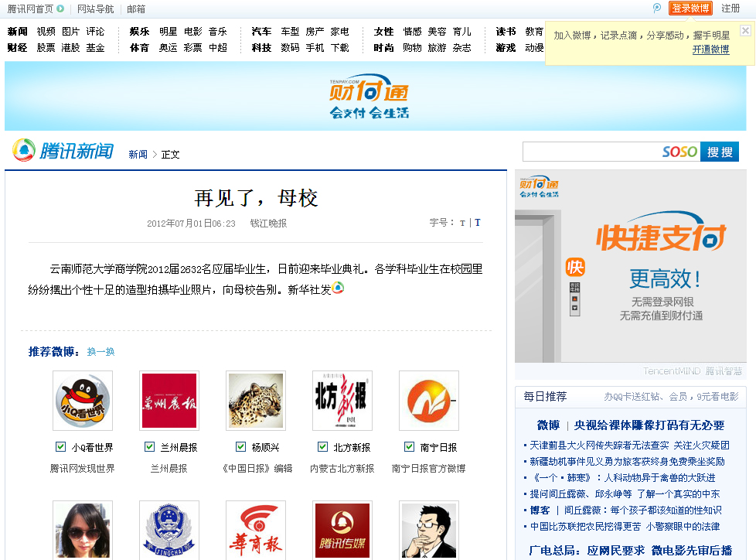
Task: Open the 小Q看世界 avatar
Action: 83,401
